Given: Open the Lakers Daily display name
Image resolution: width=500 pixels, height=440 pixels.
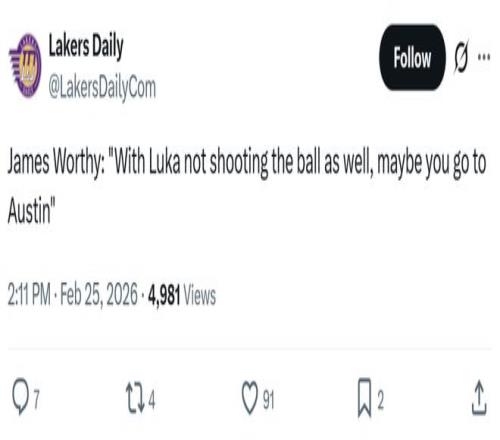Looking at the screenshot, I should pos(86,46).
